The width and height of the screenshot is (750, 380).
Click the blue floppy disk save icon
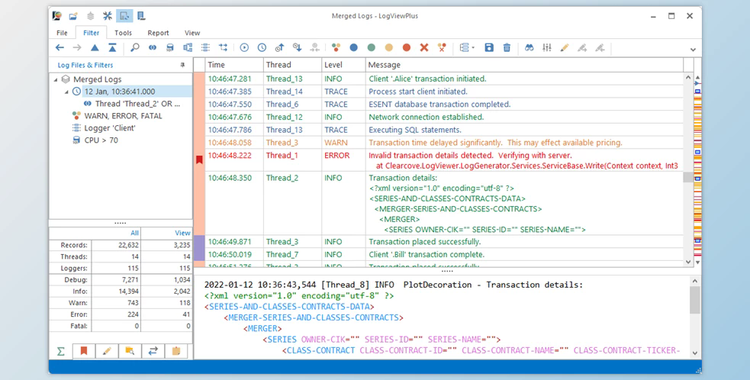[489, 47]
